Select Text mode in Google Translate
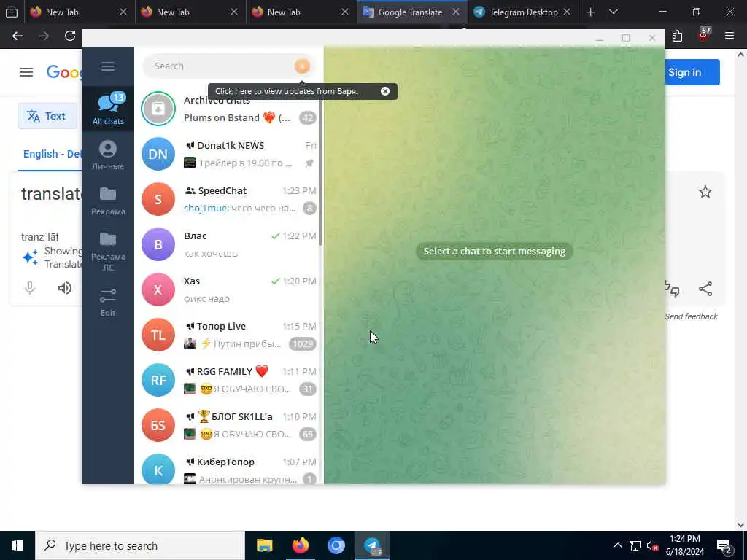Screen dimensions: 747x560 [x=47, y=116]
